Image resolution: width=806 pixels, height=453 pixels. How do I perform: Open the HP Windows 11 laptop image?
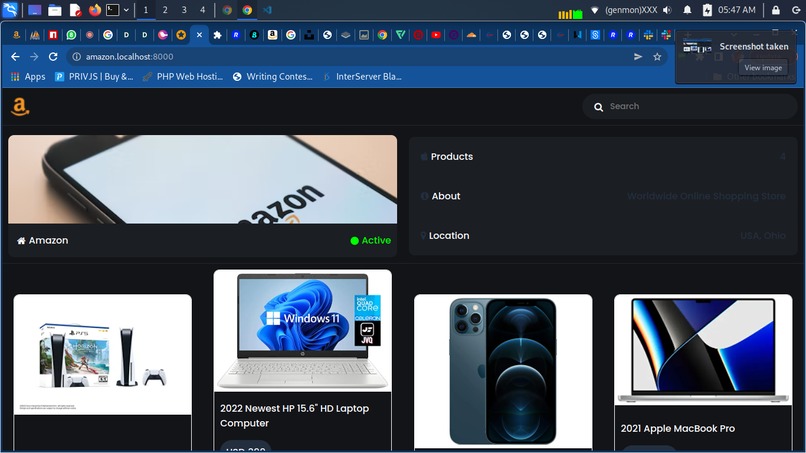point(303,331)
